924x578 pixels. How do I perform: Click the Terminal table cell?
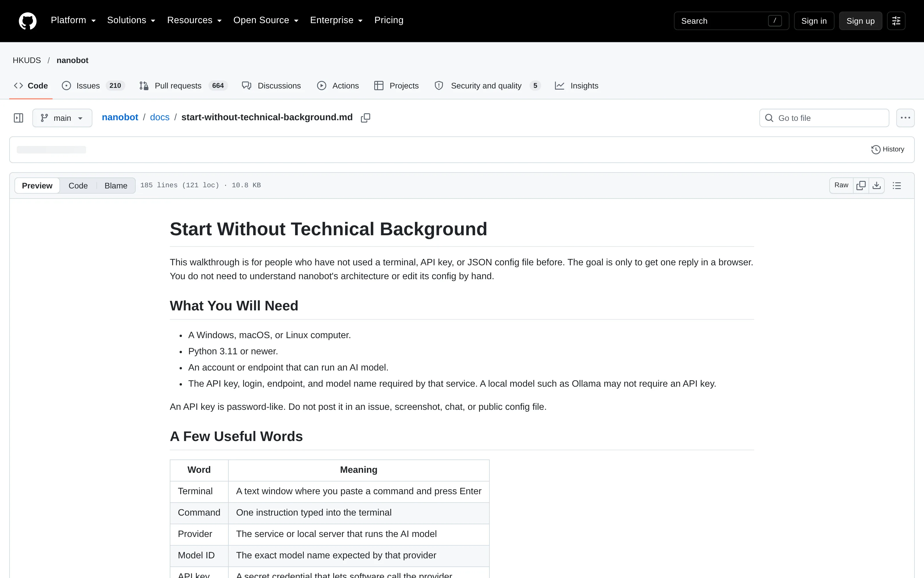[199, 491]
